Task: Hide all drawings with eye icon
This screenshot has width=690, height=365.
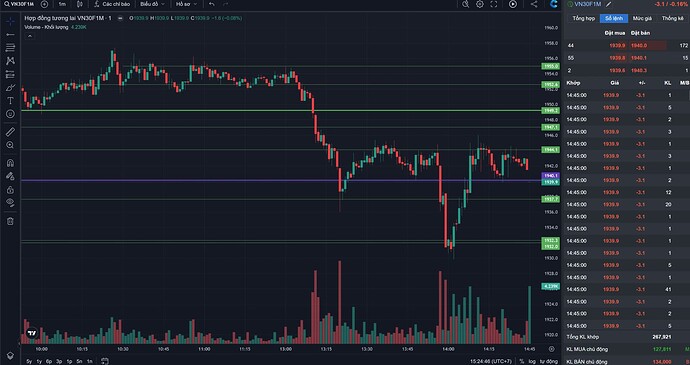Action: tap(10, 203)
